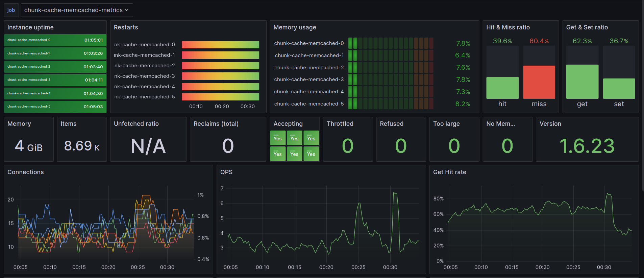This screenshot has width=644, height=278.
Task: Click the Too large value 0
Action: [454, 146]
